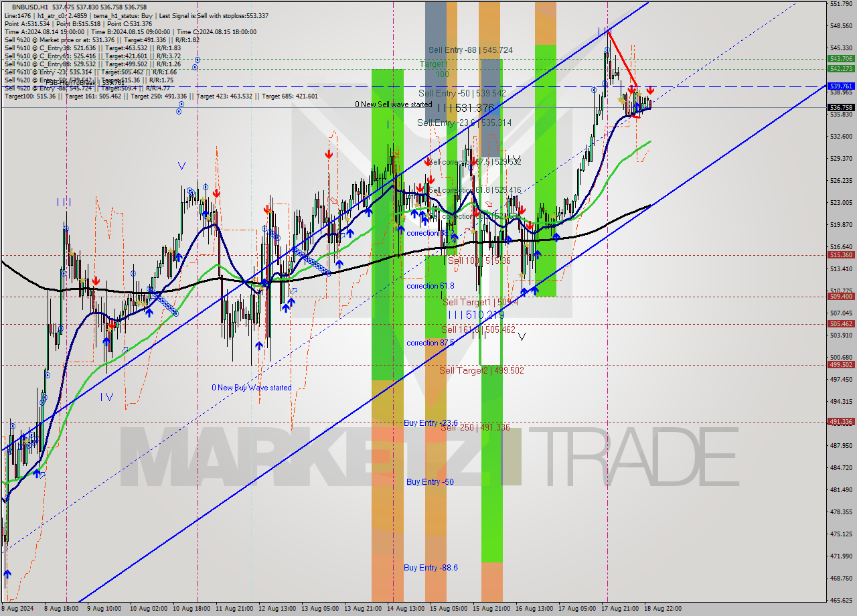Click the blue 'correction 61.8' label
This screenshot has height=616, width=857.
click(x=431, y=286)
